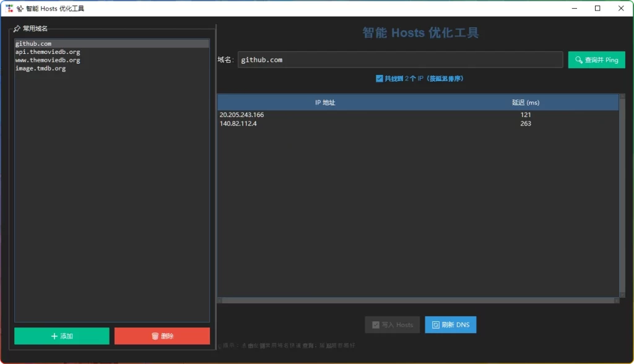Click inside the 域名 input field
634x364 pixels.
tap(399, 59)
